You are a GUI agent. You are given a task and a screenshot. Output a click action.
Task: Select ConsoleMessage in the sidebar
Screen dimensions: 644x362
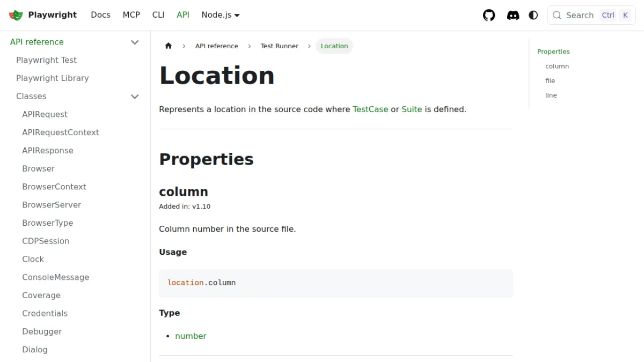tap(56, 277)
